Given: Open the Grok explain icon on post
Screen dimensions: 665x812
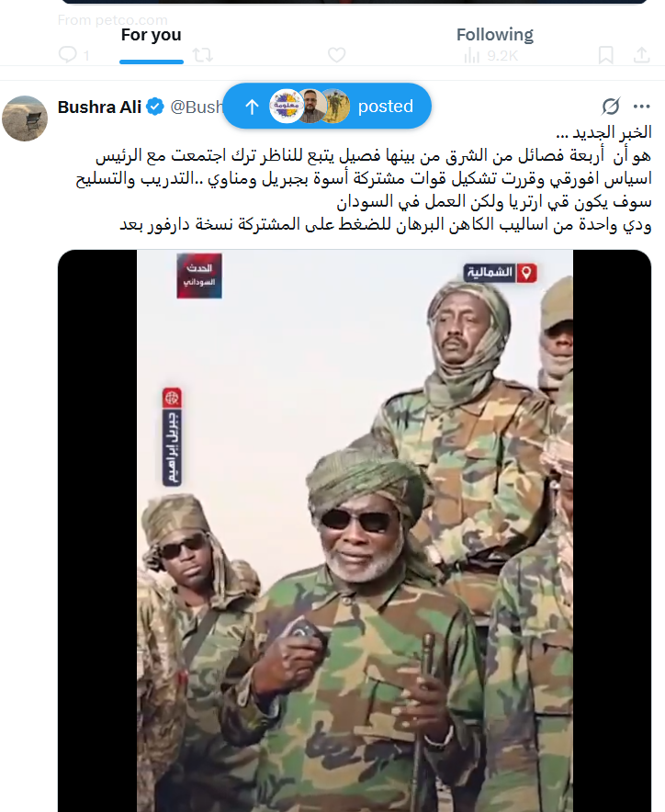Looking at the screenshot, I should pyautogui.click(x=611, y=107).
